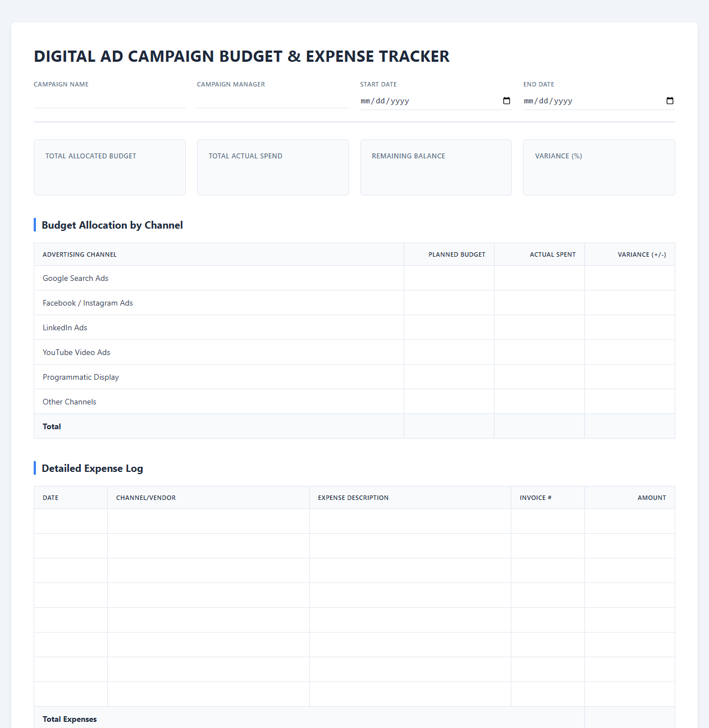Click Planned Budget cell for Other Channels

point(449,402)
